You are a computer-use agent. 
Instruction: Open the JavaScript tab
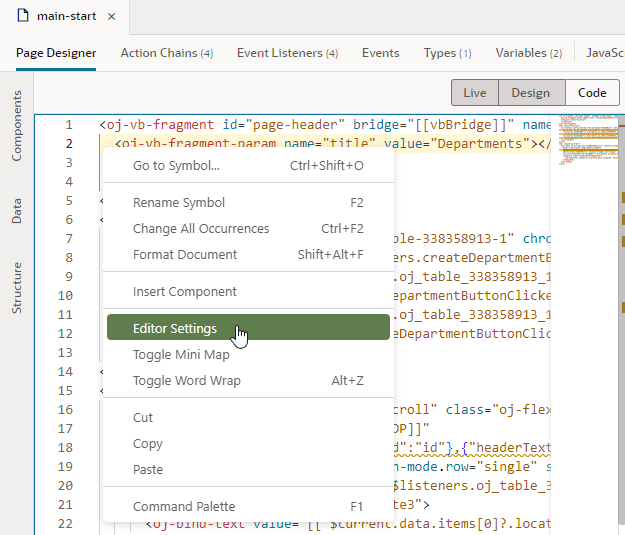click(x=605, y=53)
